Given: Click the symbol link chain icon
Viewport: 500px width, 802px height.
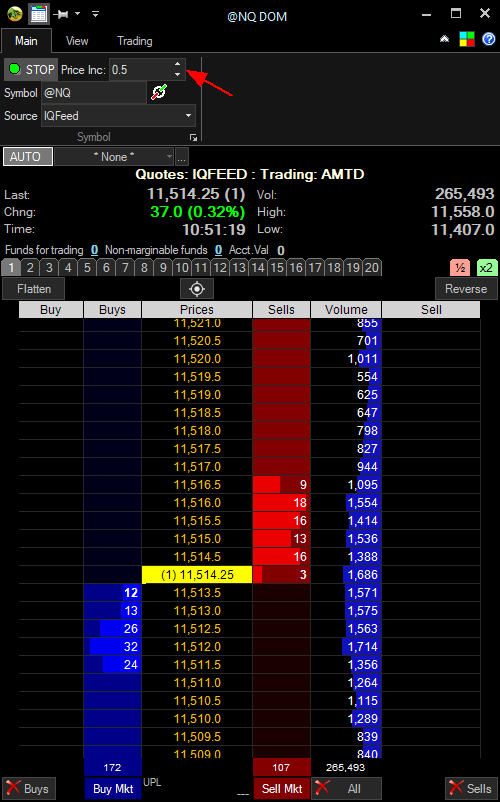Looking at the screenshot, I should [x=158, y=92].
